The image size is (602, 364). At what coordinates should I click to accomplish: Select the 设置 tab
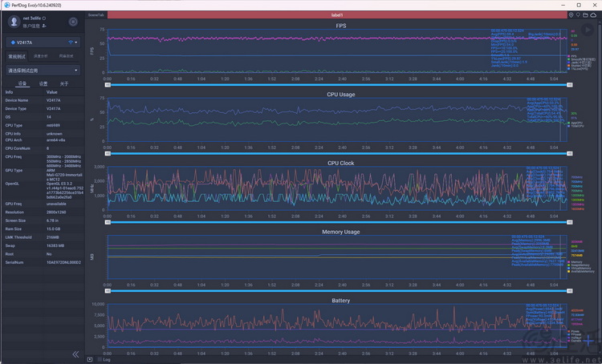tap(43, 83)
